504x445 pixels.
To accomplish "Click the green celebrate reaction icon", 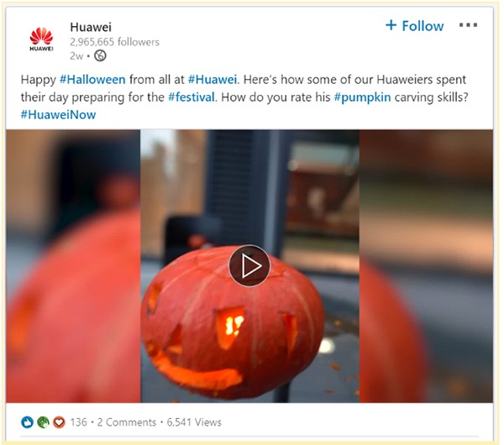I will click(43, 422).
